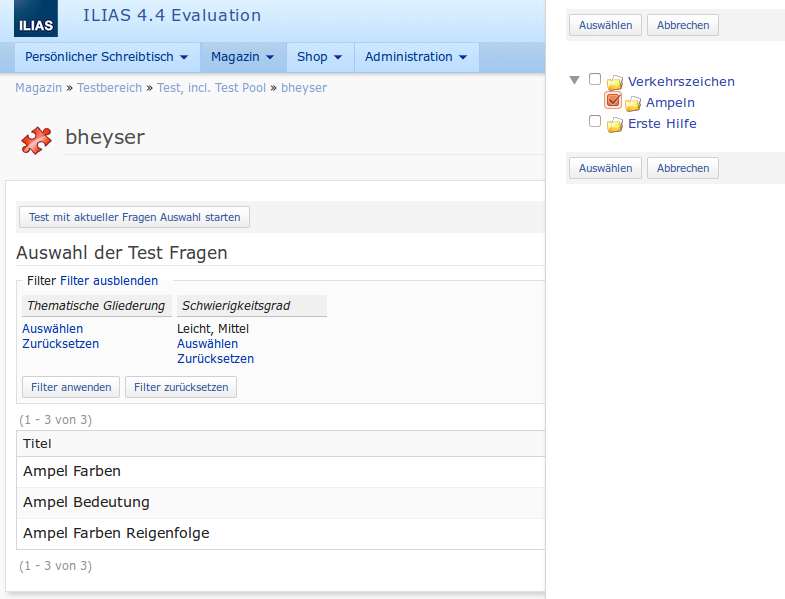Viewport: 785px width, 599px height.
Task: Expand the Magazin dropdown menu
Action: point(242,57)
